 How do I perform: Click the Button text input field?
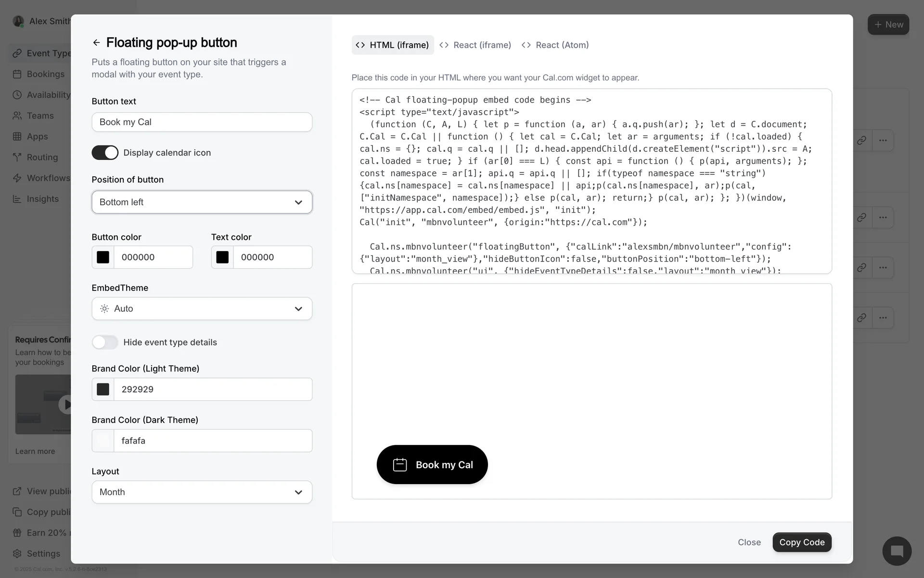pos(202,122)
